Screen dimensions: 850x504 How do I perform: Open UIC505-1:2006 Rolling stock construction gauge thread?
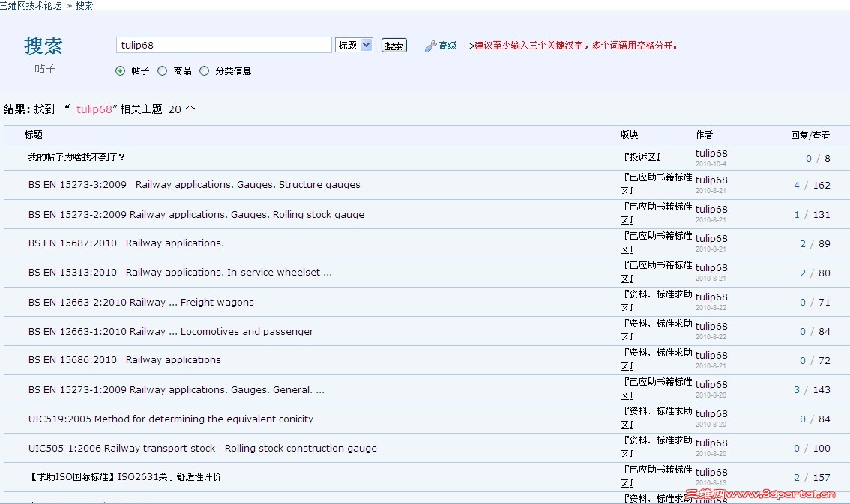pos(202,449)
